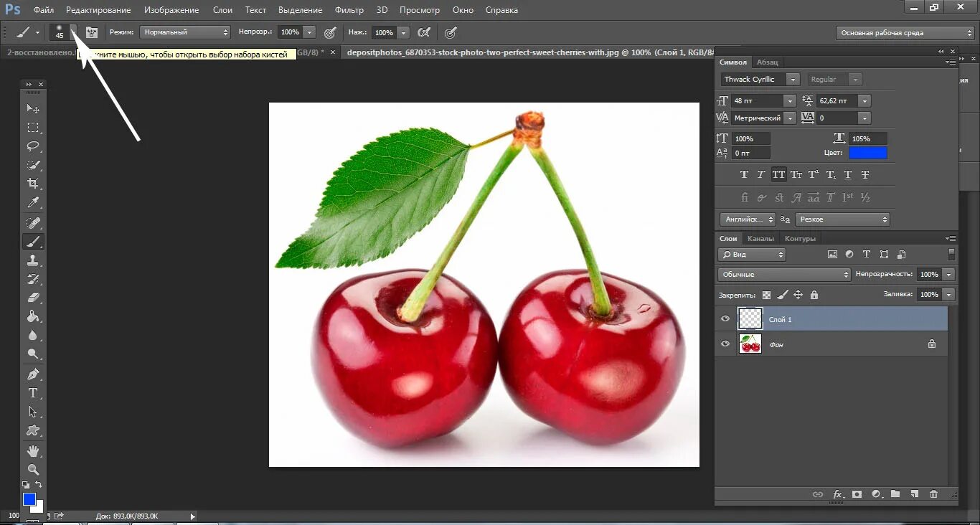The width and height of the screenshot is (980, 525).
Task: Select the Hand tool
Action: click(x=33, y=450)
